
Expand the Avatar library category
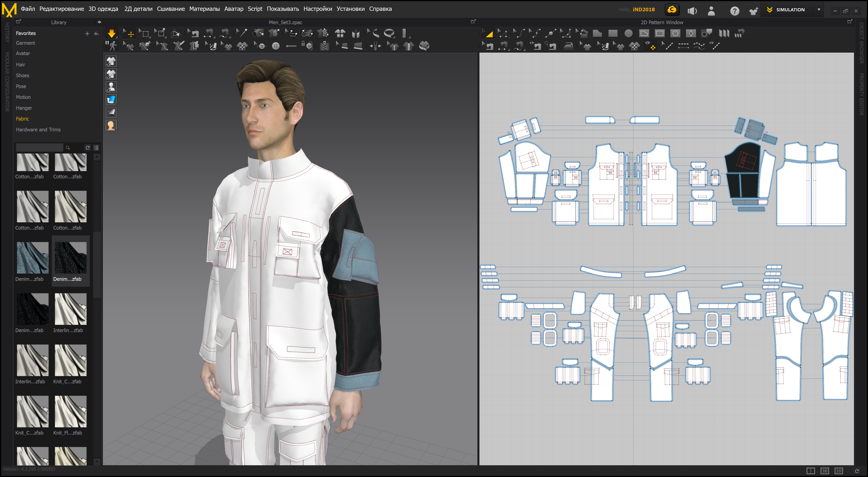point(23,54)
